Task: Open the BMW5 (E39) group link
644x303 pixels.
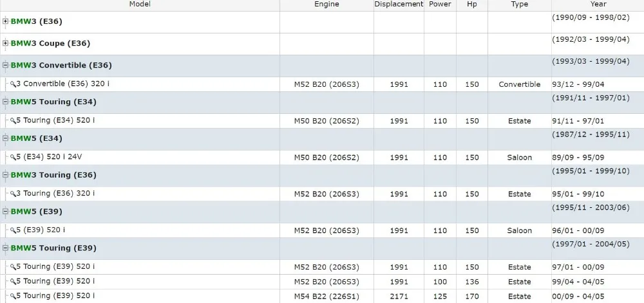Action: point(37,212)
